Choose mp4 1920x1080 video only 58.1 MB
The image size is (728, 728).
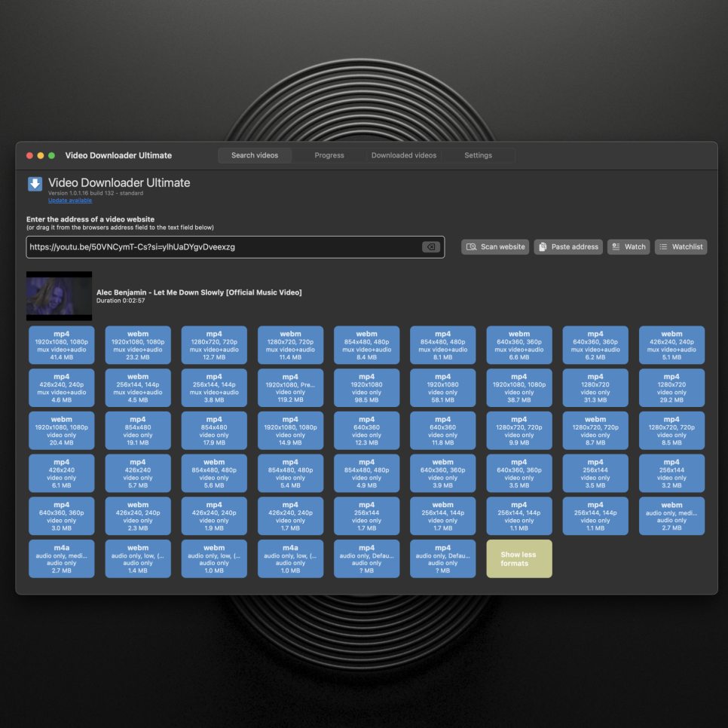[x=443, y=387]
